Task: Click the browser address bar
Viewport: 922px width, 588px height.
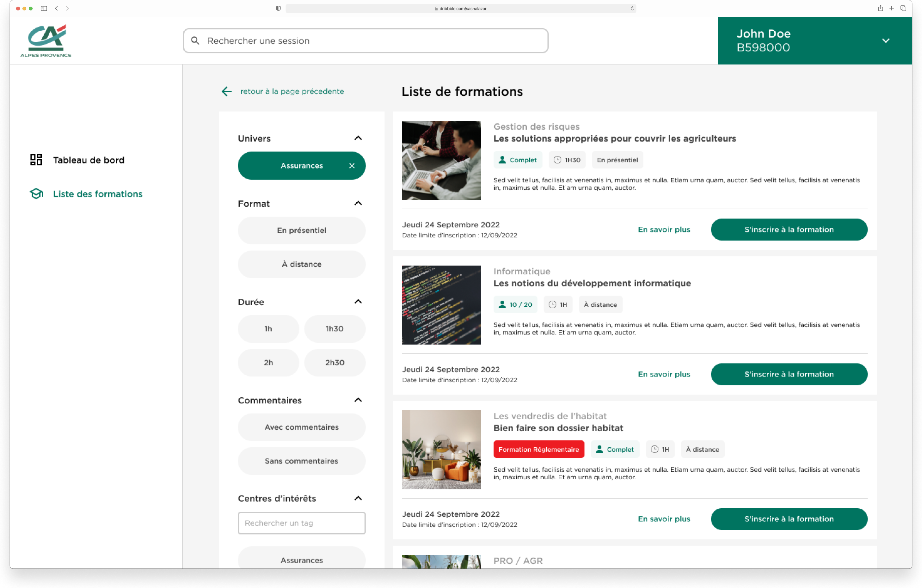Action: click(461, 8)
